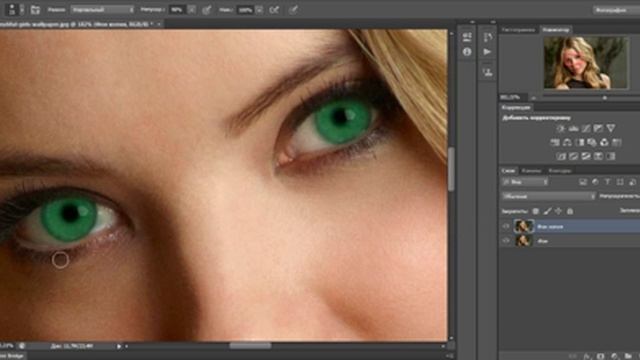Add a Brightness/Contrast adjustment
The image size is (640, 360).
[x=561, y=128]
